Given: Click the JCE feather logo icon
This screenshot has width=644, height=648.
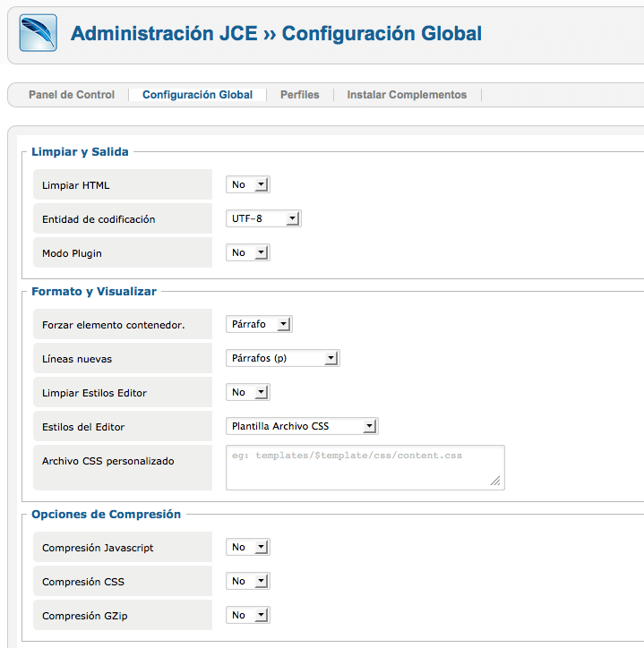Looking at the screenshot, I should coord(38,33).
